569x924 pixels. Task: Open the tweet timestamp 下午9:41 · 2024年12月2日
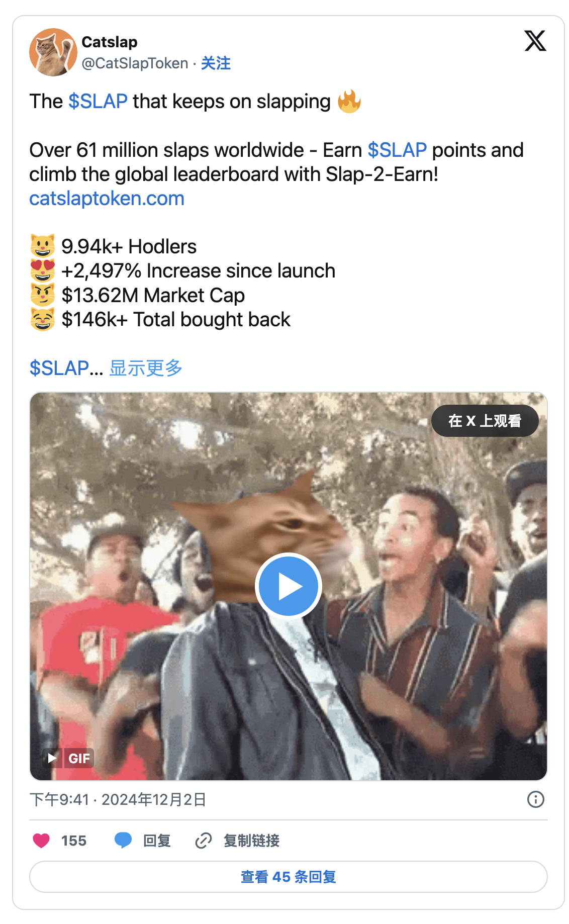pos(118,799)
